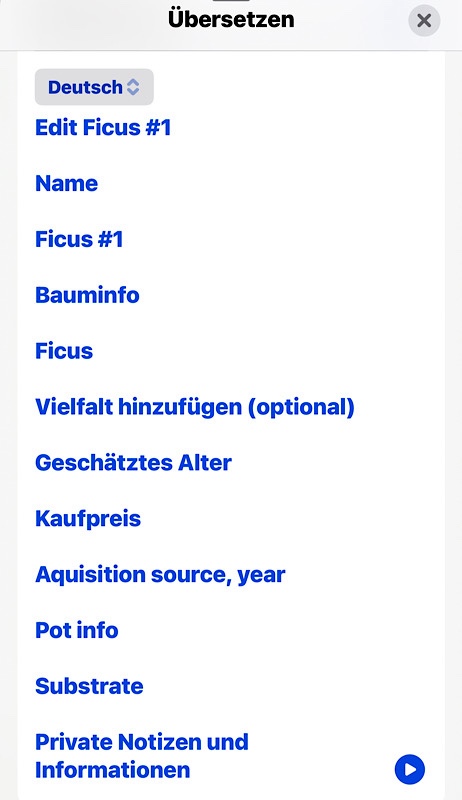The height and width of the screenshot is (800, 462).
Task: Tap the word 'optional' in parentheses
Action: pyautogui.click(x=301, y=407)
